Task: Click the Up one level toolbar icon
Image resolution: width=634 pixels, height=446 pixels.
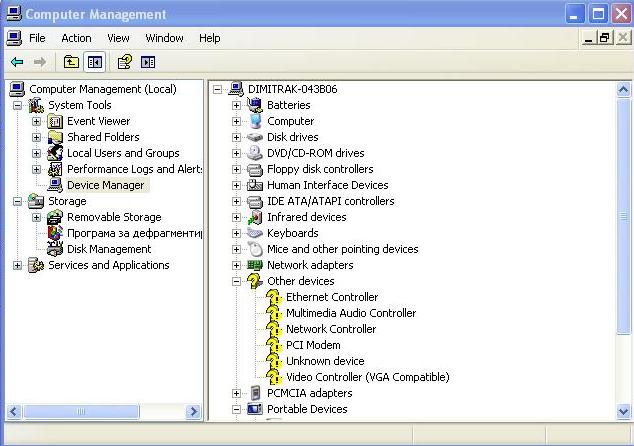Action: click(x=71, y=62)
